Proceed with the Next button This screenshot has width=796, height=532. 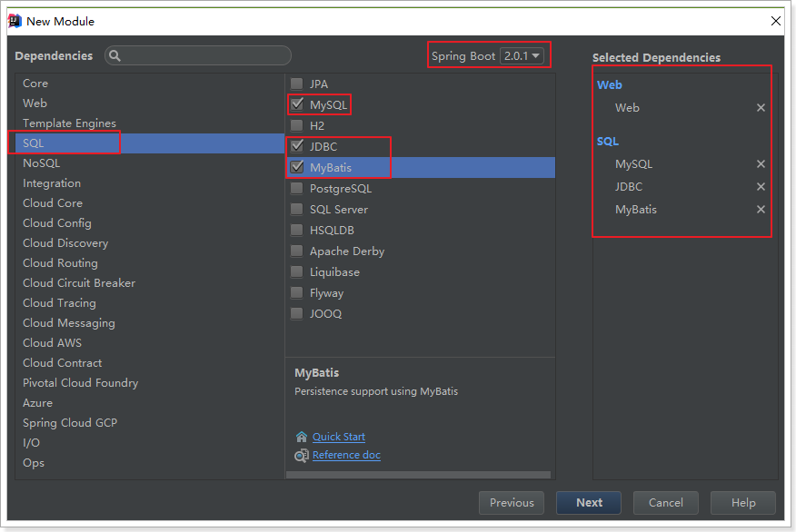click(x=589, y=503)
